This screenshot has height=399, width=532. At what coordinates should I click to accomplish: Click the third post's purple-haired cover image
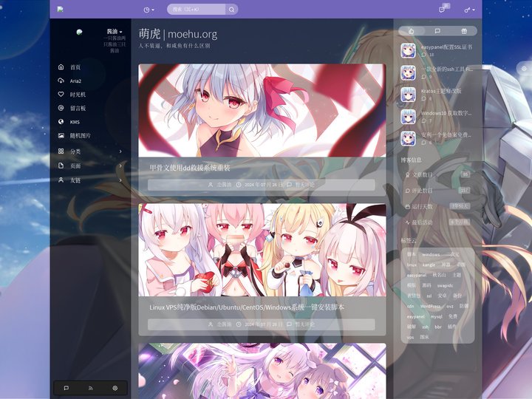(262, 371)
